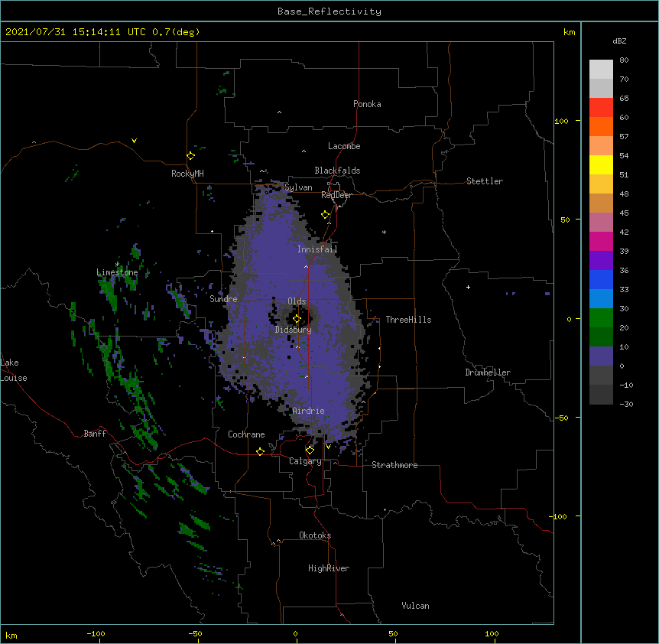Screen dimensions: 659x644
Task: Click the HighRiver town label
Action: tap(329, 568)
